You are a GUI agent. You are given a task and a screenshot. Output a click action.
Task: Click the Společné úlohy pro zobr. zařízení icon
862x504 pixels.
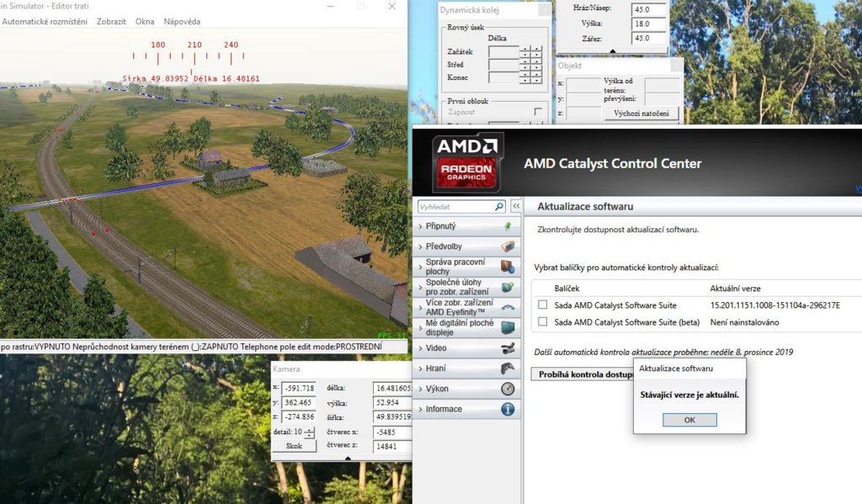click(508, 287)
